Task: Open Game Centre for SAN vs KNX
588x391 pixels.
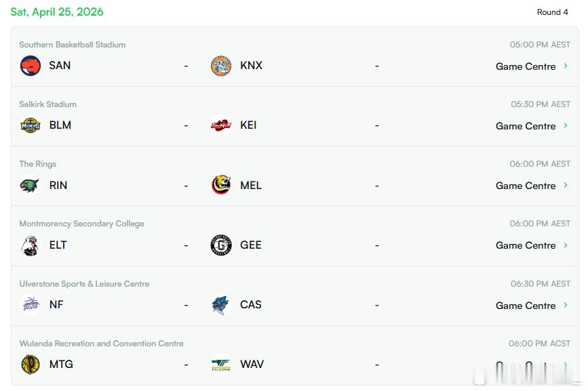Action: pyautogui.click(x=526, y=66)
